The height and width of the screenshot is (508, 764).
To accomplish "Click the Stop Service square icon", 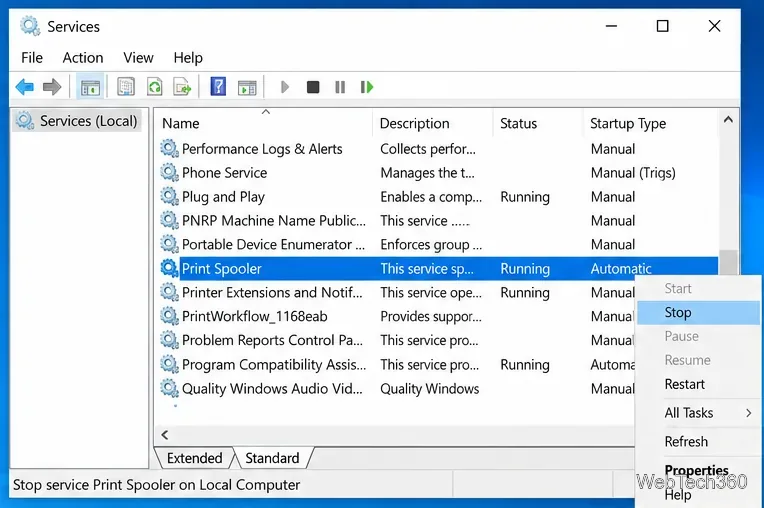I will coord(313,87).
